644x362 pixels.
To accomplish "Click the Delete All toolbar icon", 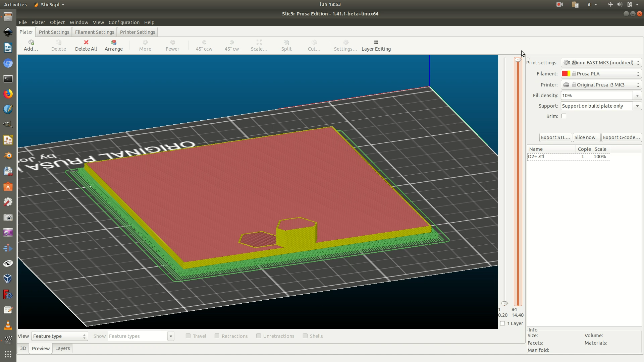I will (86, 43).
